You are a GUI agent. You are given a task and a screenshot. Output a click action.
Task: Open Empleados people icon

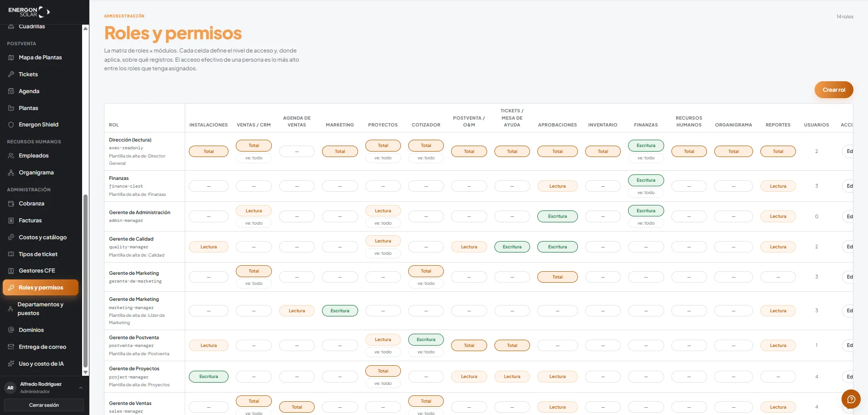[x=11, y=156]
